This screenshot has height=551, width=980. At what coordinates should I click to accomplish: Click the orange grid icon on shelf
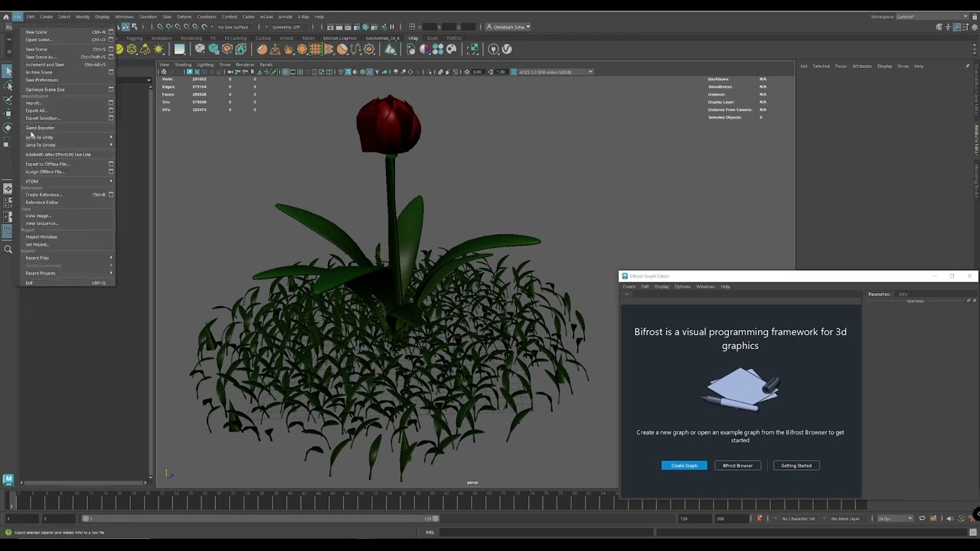(315, 50)
